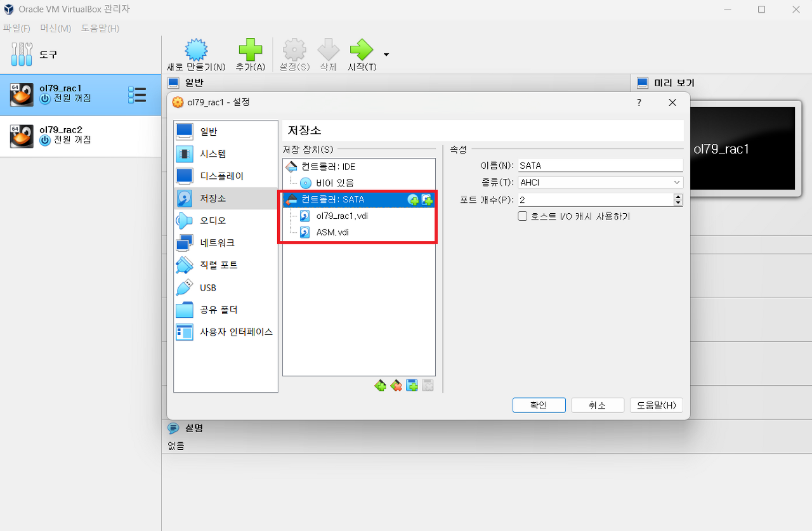This screenshot has width=812, height=531.
Task: Click 삭제 toolbar button
Action: click(x=329, y=55)
